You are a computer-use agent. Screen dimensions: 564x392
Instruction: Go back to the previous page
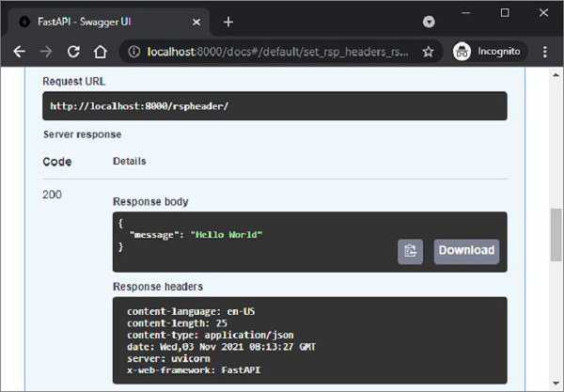pos(19,52)
